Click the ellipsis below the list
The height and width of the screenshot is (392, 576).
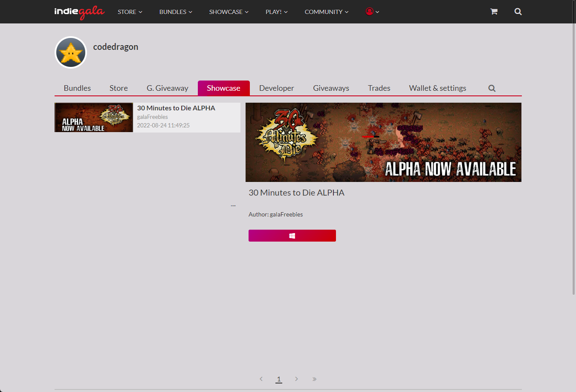click(233, 205)
